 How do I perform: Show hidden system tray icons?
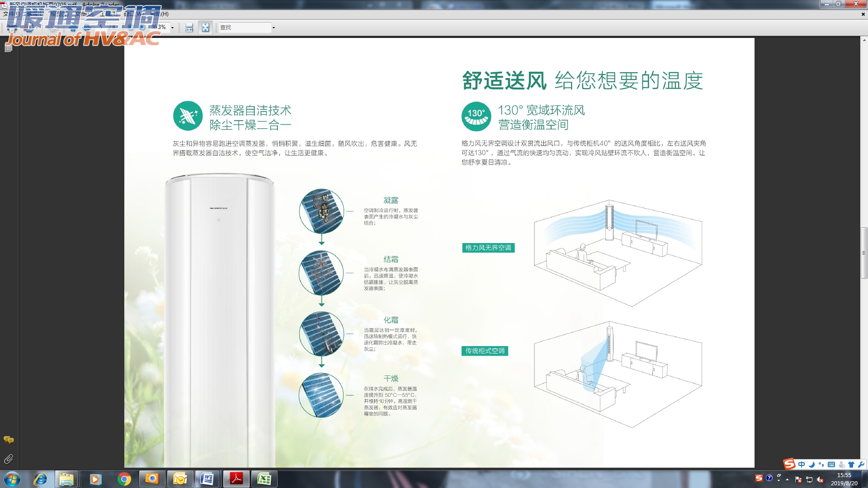pyautogui.click(x=787, y=479)
